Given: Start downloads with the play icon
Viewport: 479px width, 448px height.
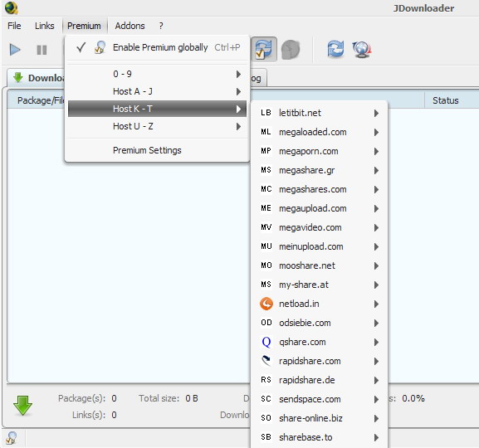Looking at the screenshot, I should [15, 50].
